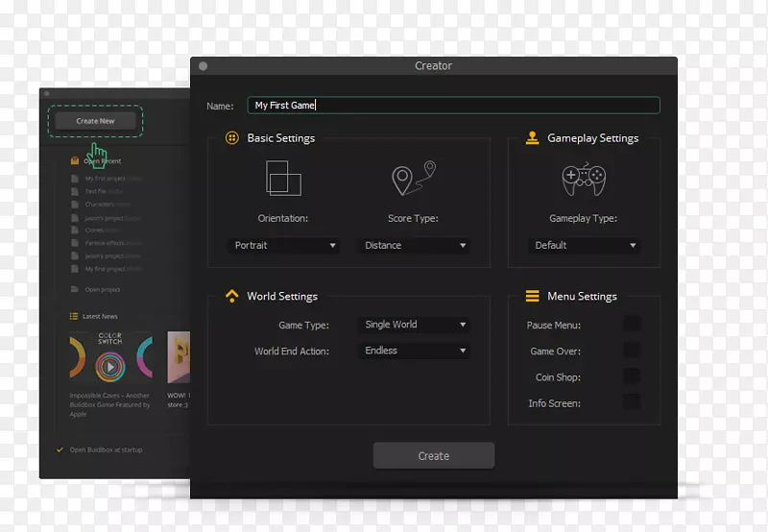Click the Create New button
The image size is (768, 532).
click(95, 120)
